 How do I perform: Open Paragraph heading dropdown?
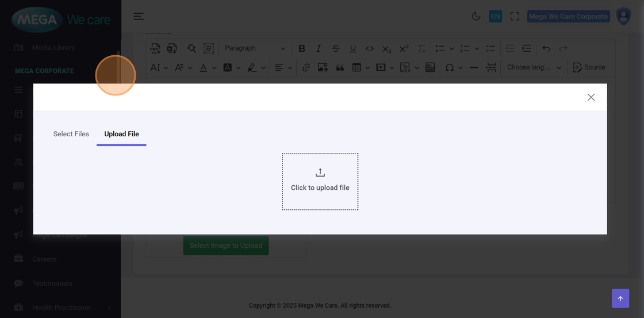(x=255, y=48)
